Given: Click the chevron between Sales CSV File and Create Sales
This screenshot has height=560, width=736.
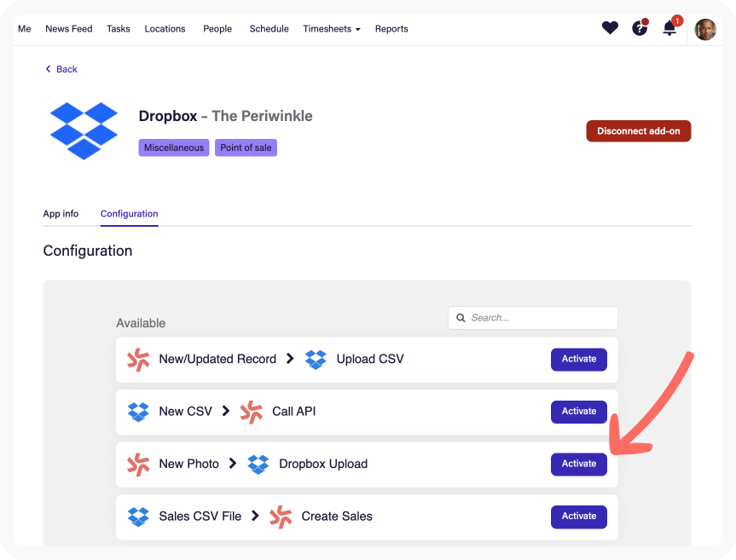Looking at the screenshot, I should click(x=255, y=516).
